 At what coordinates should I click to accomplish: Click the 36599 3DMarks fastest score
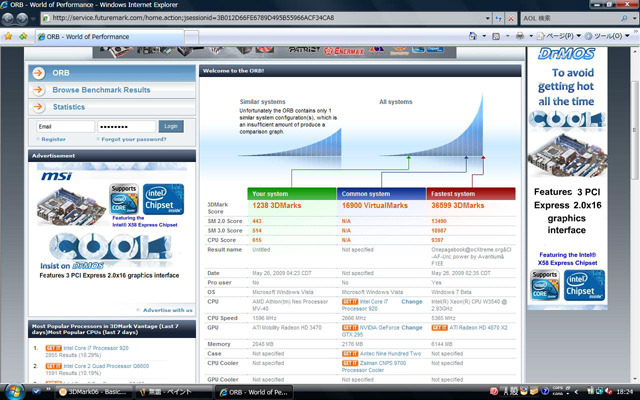tap(458, 205)
